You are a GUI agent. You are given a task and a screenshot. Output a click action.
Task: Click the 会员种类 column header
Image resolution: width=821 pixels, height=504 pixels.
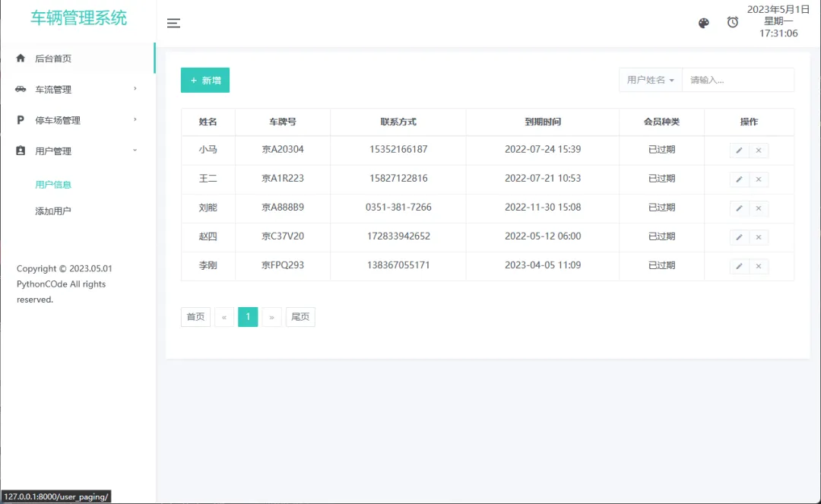click(x=662, y=122)
